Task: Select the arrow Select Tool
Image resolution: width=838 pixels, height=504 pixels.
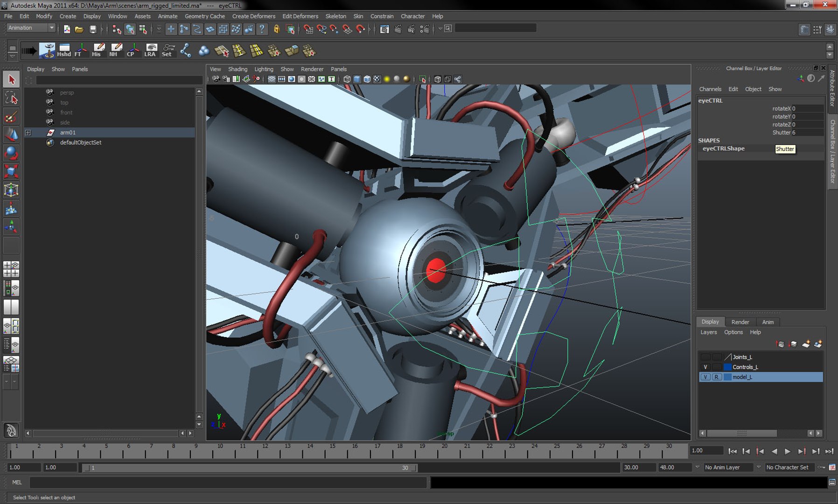Action: [11, 79]
